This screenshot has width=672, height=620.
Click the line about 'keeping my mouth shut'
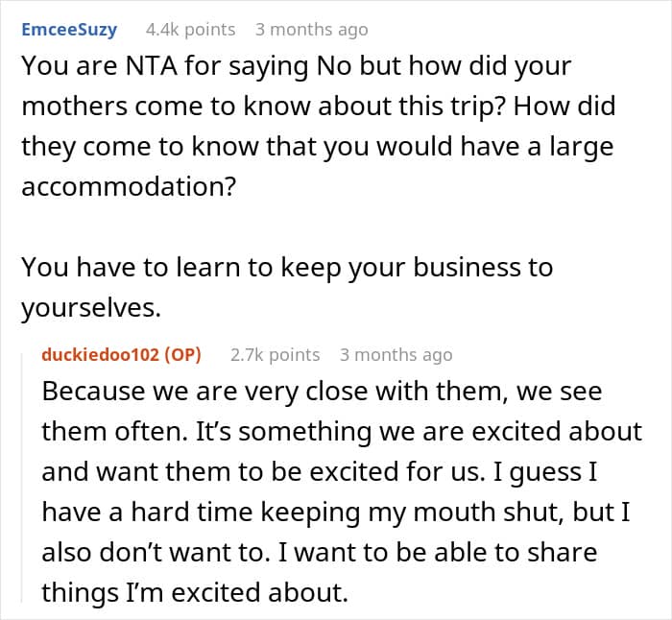(336, 512)
